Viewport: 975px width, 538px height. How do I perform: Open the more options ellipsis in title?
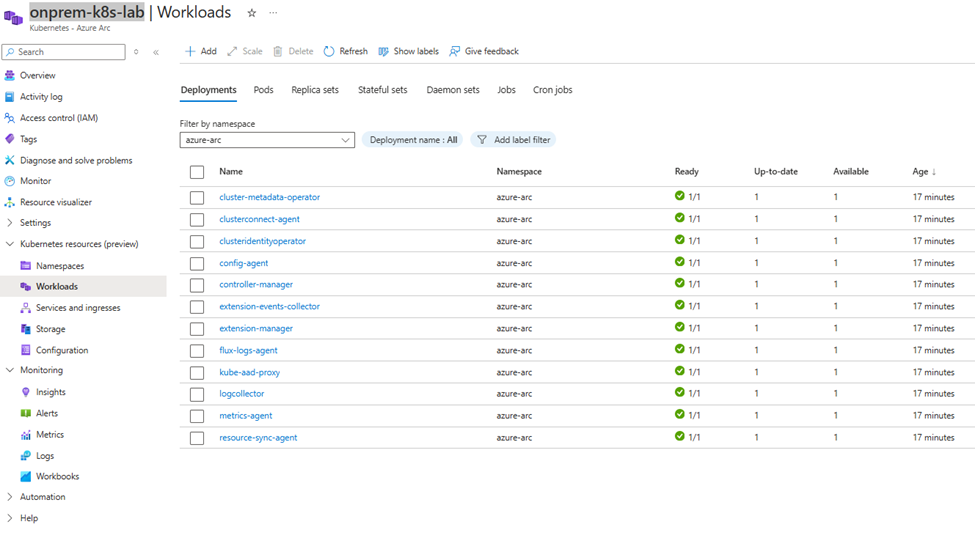click(273, 12)
